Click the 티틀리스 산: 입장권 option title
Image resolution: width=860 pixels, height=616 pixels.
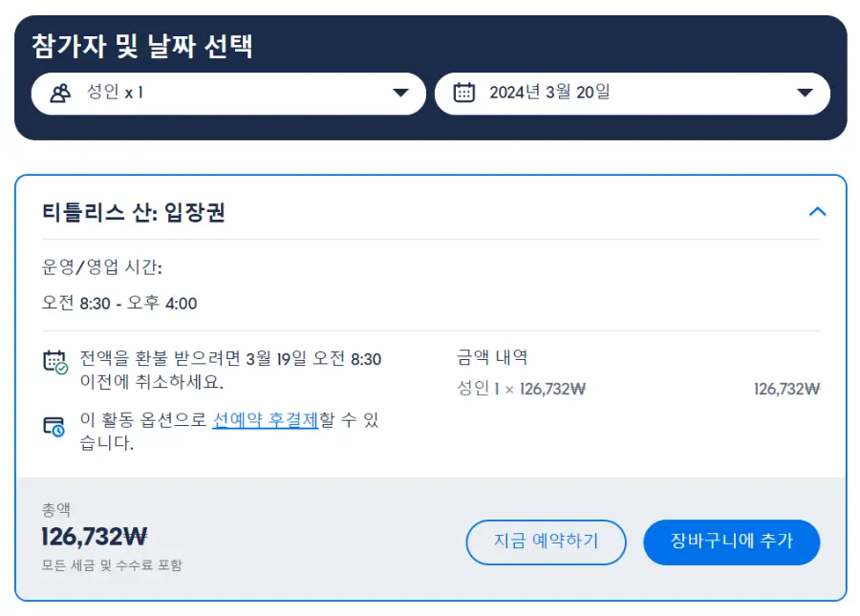pos(134,212)
